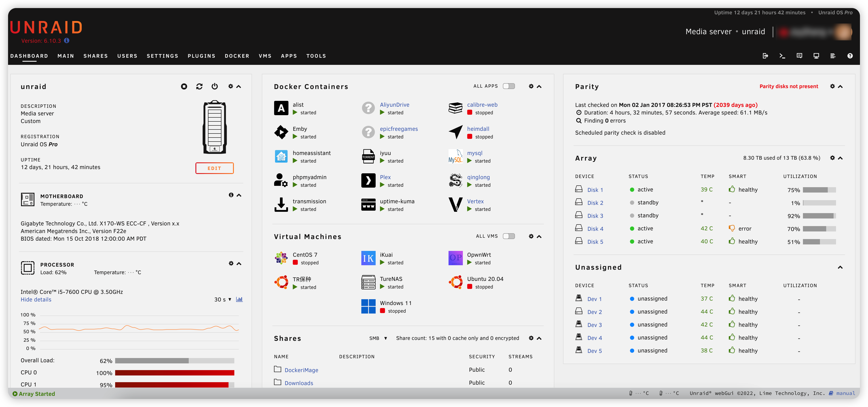Open the Downloads share link
The width and height of the screenshot is (868, 407).
pos(299,383)
